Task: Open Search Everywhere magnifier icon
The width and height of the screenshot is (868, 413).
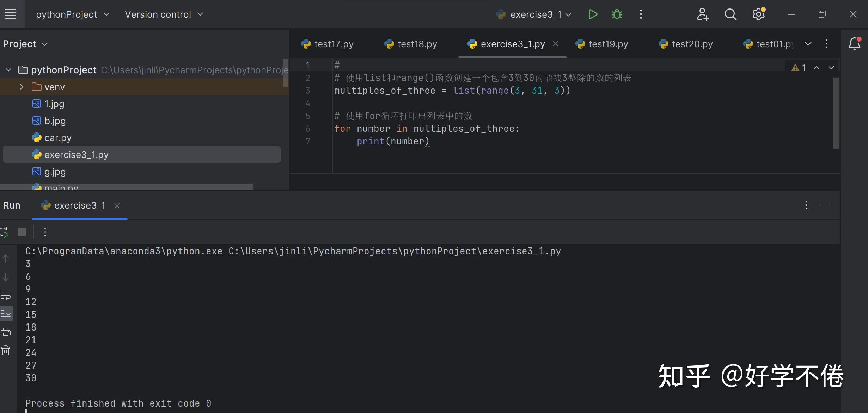Action: (730, 14)
